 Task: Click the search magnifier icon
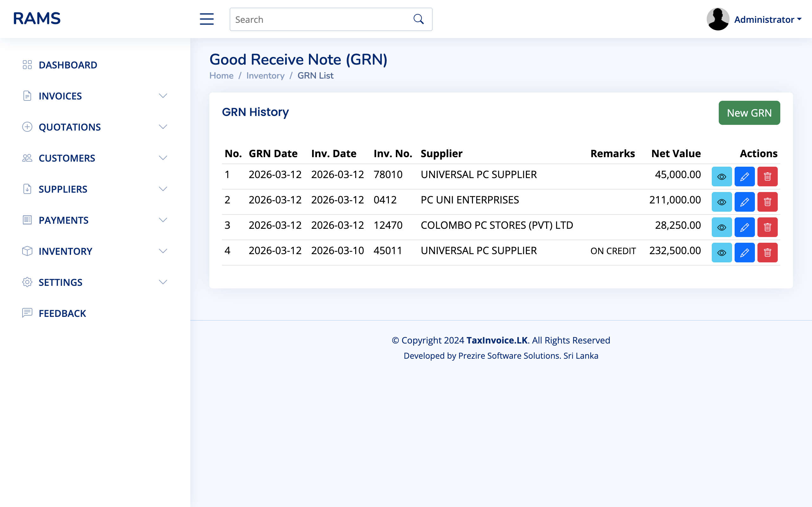click(x=418, y=19)
